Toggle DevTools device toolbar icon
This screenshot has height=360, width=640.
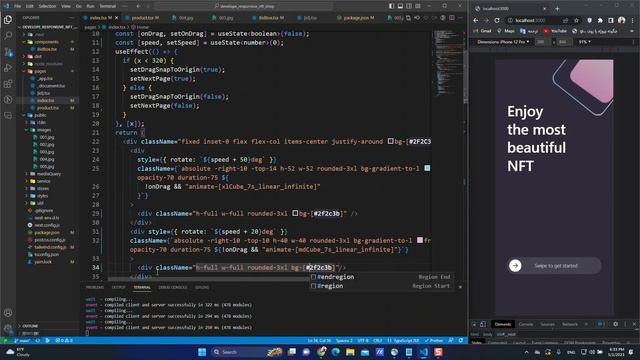click(483, 324)
